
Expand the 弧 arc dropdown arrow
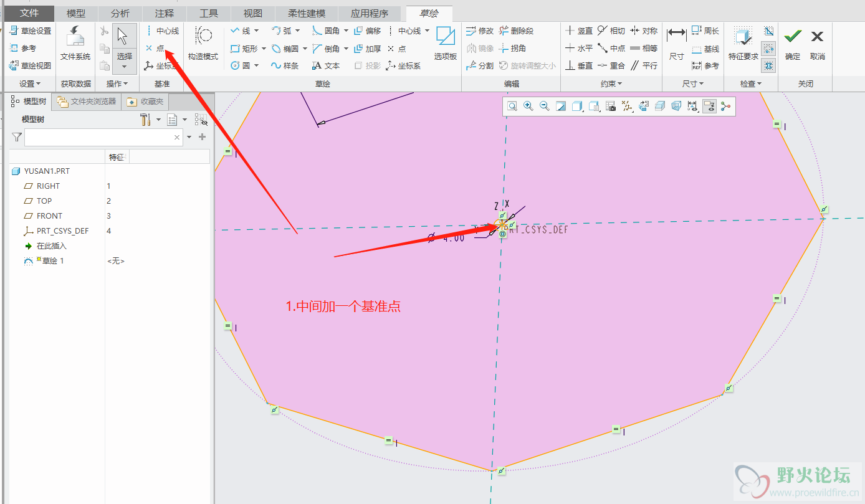coord(297,31)
